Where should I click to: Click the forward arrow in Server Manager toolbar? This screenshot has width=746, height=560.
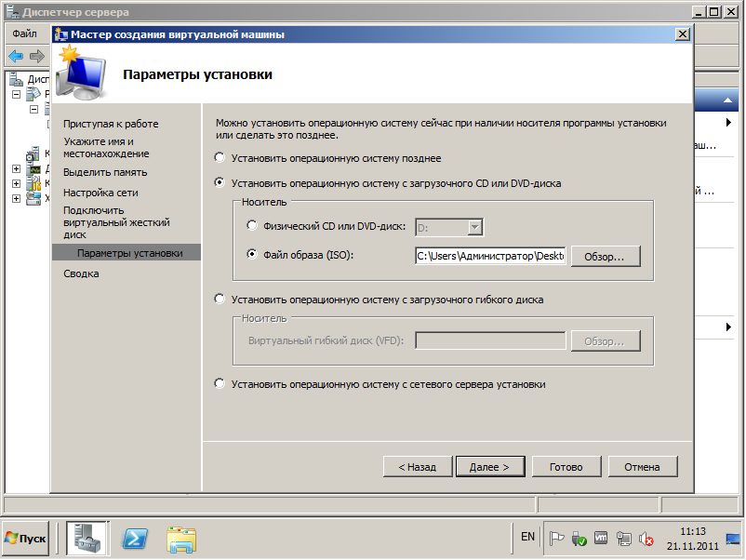point(37,56)
